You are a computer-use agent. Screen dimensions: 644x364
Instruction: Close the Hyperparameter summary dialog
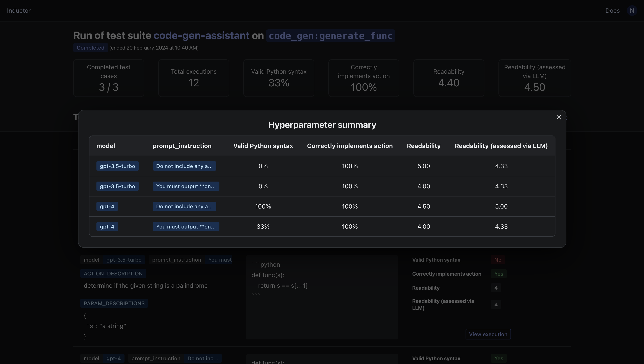click(x=559, y=117)
